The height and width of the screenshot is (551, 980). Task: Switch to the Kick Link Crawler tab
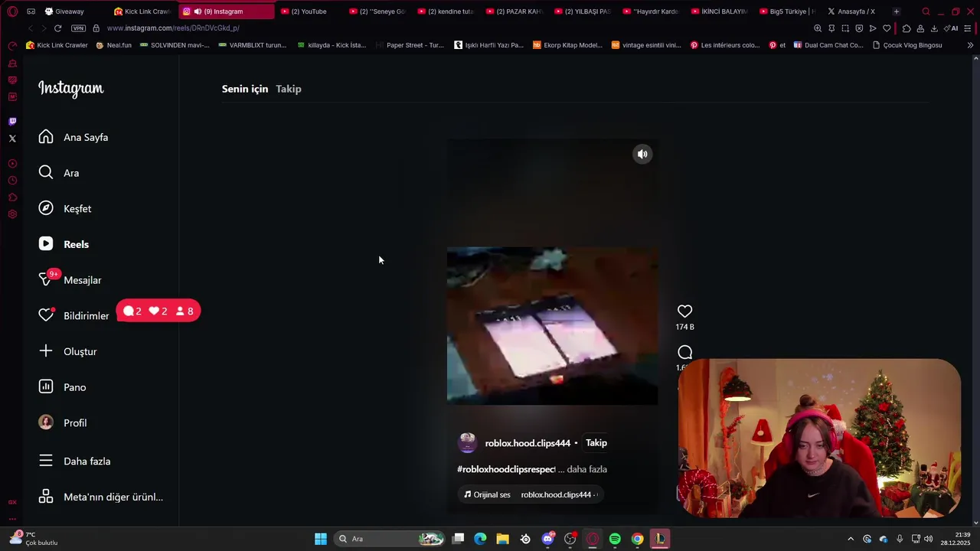tap(142, 11)
